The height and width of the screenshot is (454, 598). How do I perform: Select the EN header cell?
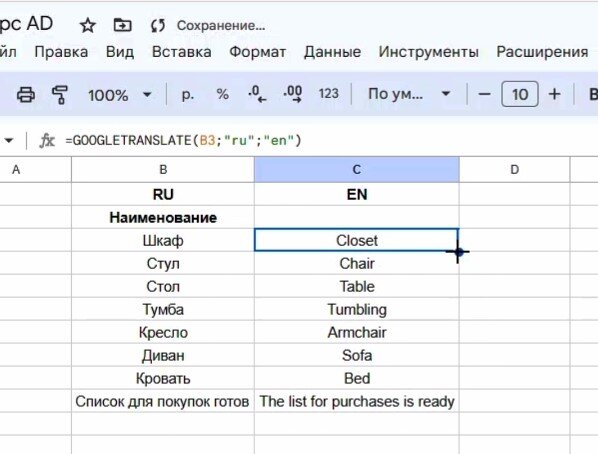tap(357, 195)
